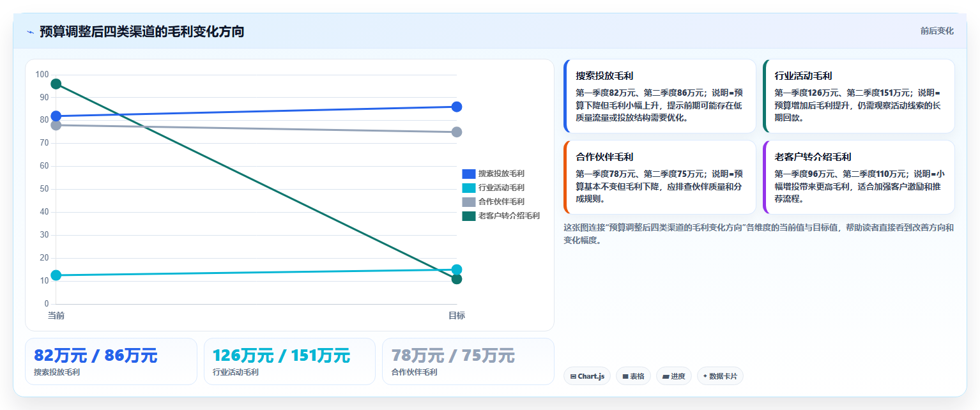
Task: Click the gray 合作伙伴毛利 point at 当前
Action: [x=56, y=125]
